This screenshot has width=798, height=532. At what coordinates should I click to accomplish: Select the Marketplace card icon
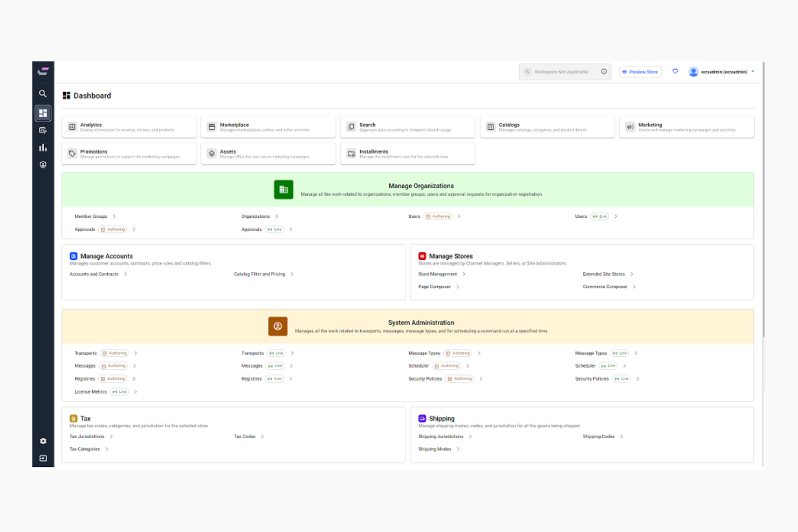click(x=212, y=126)
